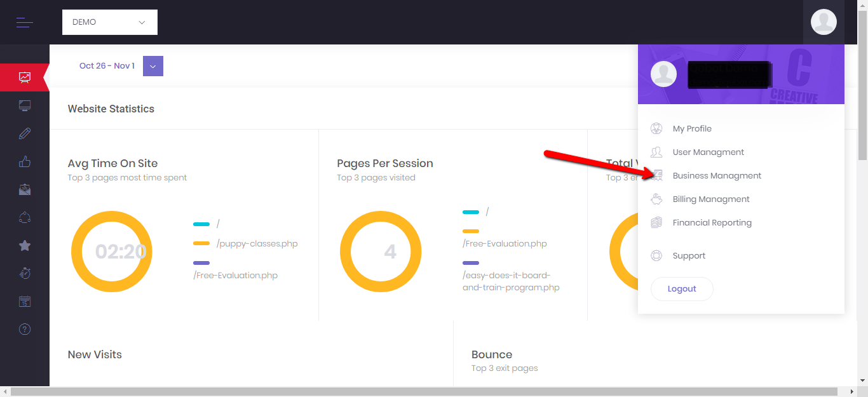Choose Business Managment in user menu

coord(717,176)
